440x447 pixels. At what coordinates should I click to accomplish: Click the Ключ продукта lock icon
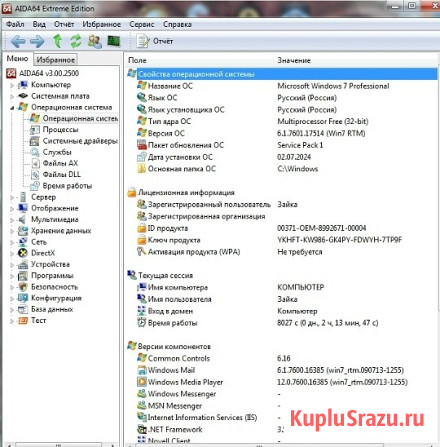[x=142, y=240]
